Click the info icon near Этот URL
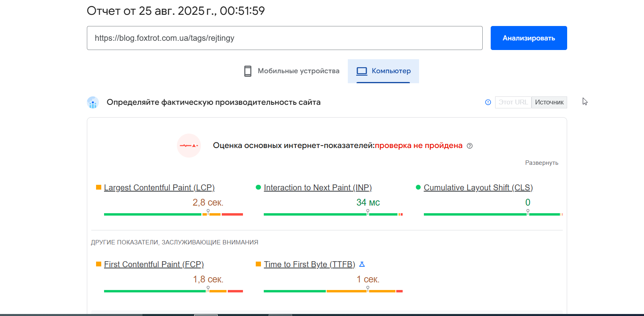This screenshot has height=316, width=644. click(x=488, y=102)
